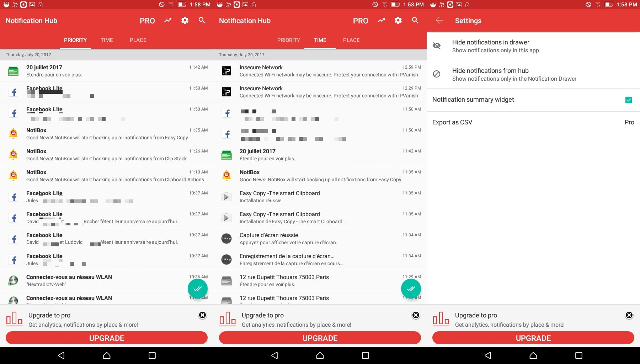Open Enregistrement de la capture d'écran notification
640x364 pixels.
pos(320,259)
